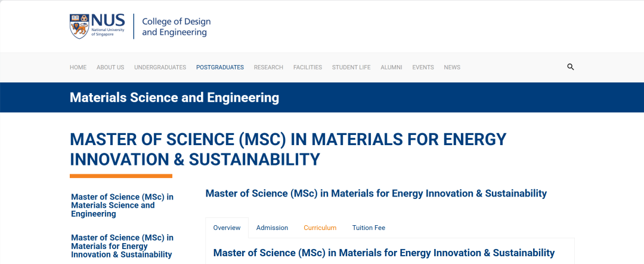Click the search magnifier icon
The width and height of the screenshot is (644, 264).
(x=570, y=67)
